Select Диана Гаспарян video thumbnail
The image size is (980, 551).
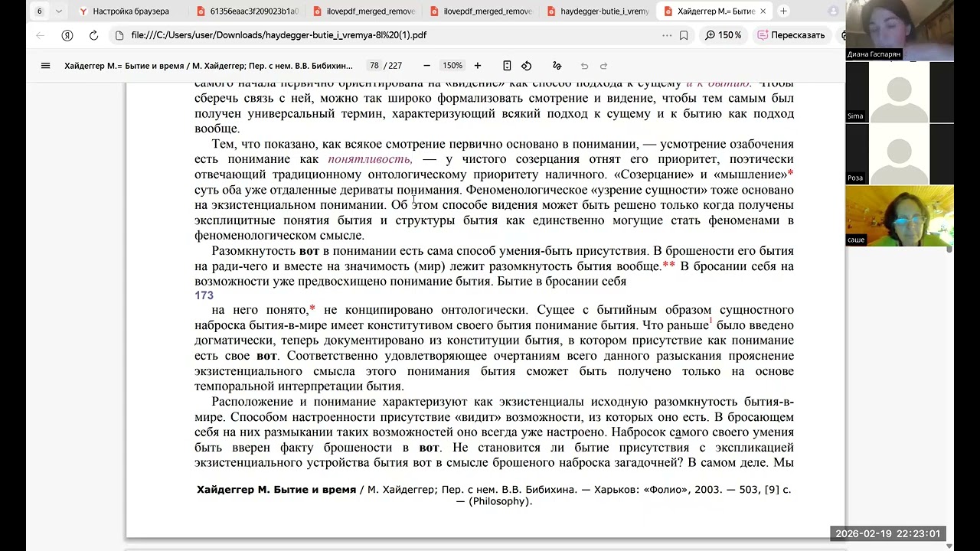pyautogui.click(x=900, y=31)
